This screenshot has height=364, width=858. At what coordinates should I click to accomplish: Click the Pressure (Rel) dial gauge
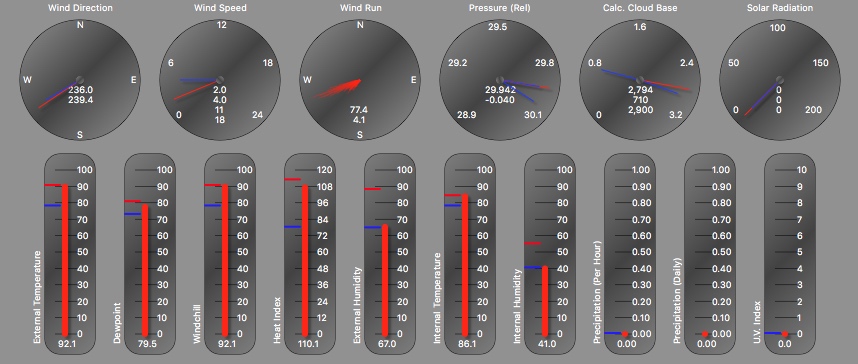(x=500, y=79)
